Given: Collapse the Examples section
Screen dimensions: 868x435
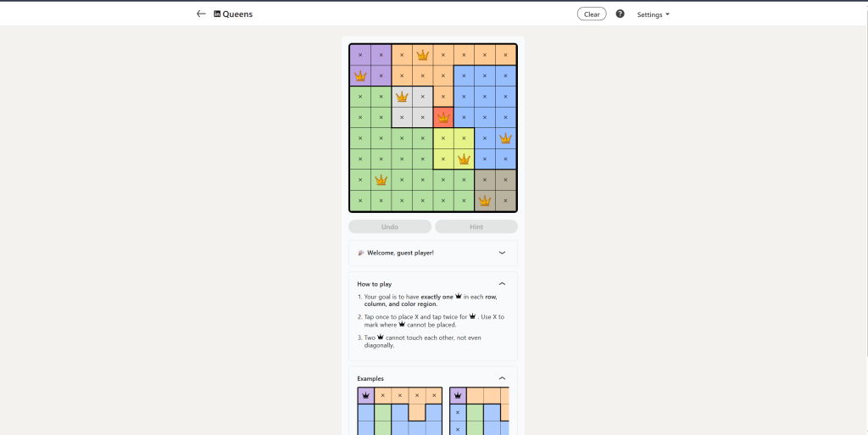Looking at the screenshot, I should click(502, 378).
